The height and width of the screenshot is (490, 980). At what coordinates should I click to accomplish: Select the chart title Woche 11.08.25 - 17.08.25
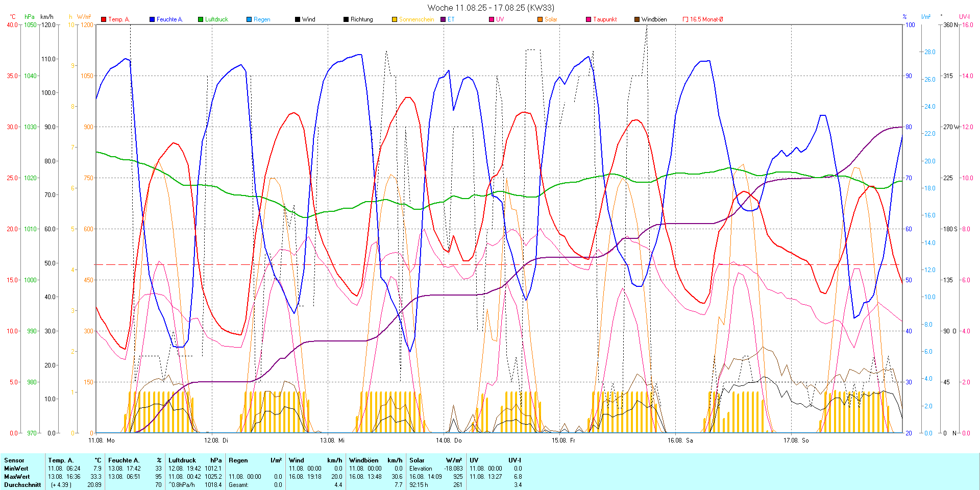[491, 8]
